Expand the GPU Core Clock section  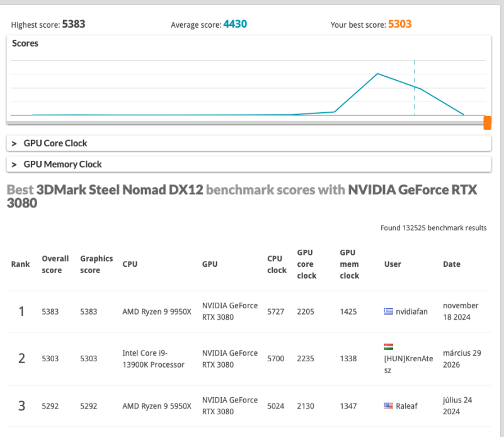55,143
